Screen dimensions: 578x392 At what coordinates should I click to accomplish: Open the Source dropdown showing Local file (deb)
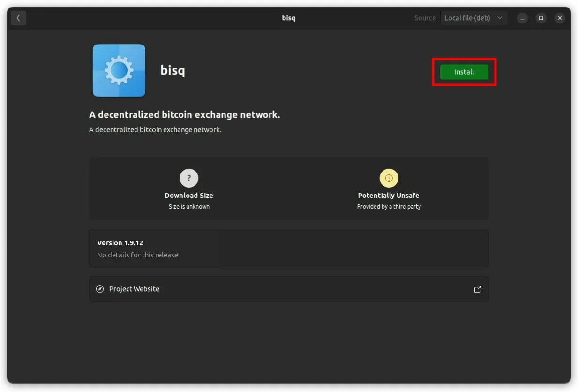pyautogui.click(x=473, y=18)
